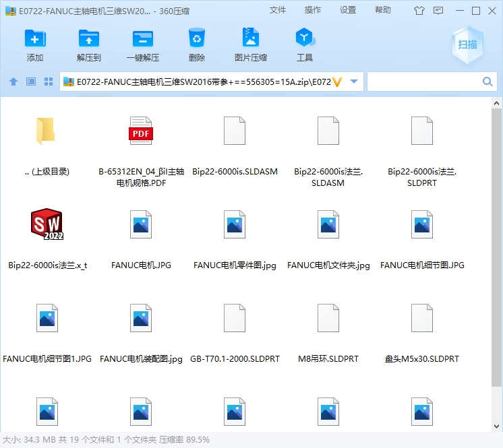
Task: Click the 扫描 (Scan) hexagon button
Action: pos(467,44)
